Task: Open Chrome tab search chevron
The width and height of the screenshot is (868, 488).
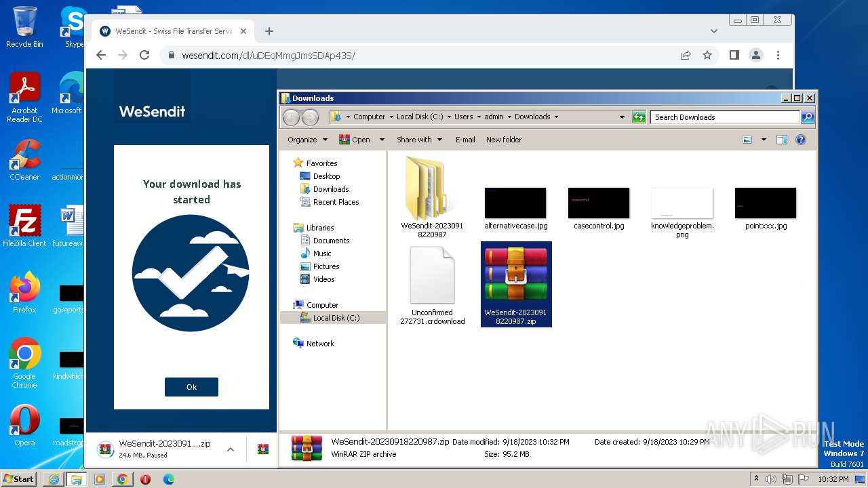Action: click(x=714, y=31)
